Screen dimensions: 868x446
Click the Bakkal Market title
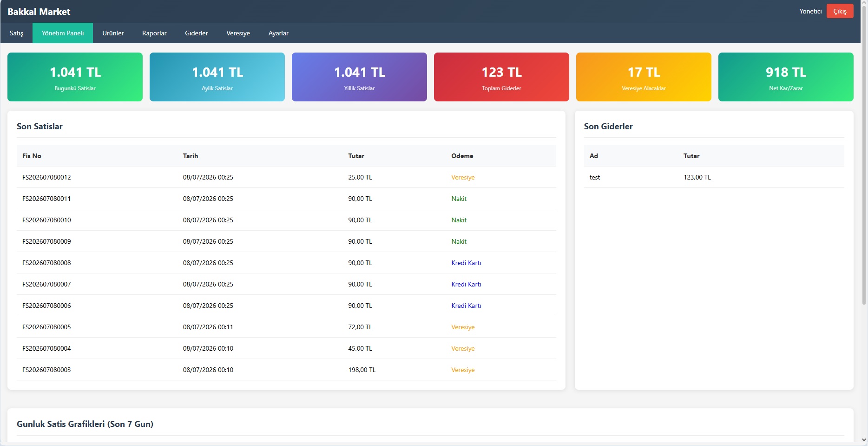coord(39,12)
